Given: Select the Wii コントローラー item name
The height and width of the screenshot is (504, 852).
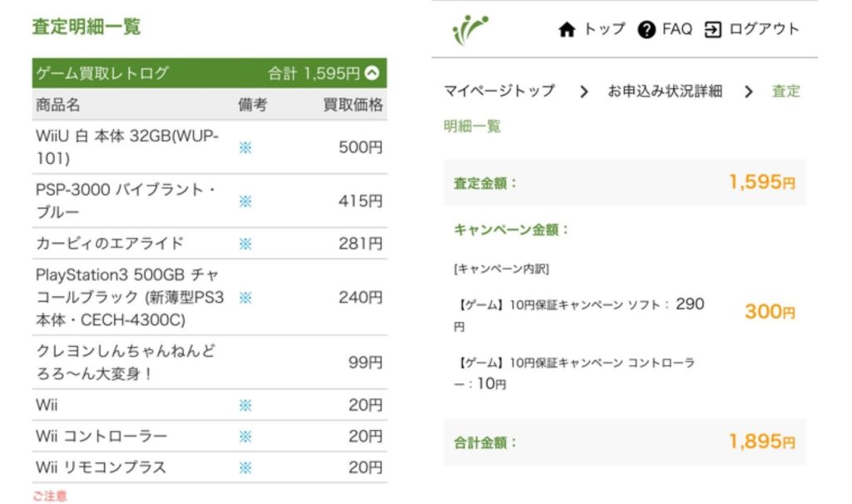Looking at the screenshot, I should [x=102, y=436].
